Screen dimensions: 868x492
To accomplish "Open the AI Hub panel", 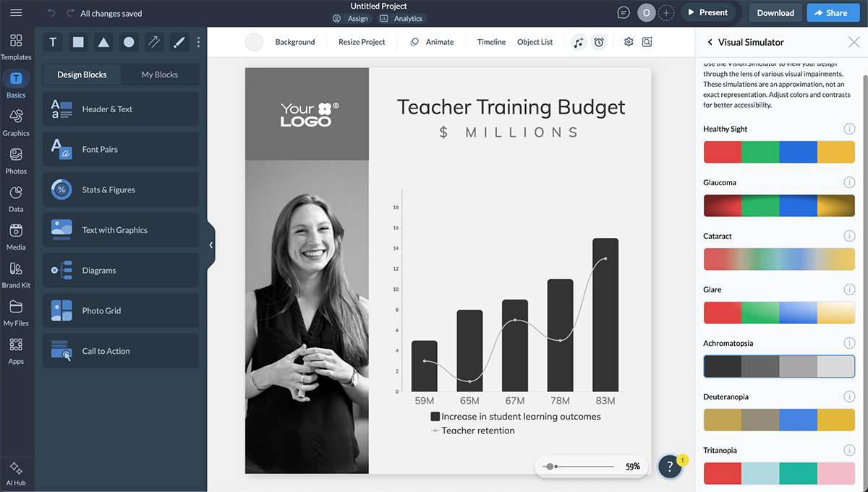I will tap(16, 473).
